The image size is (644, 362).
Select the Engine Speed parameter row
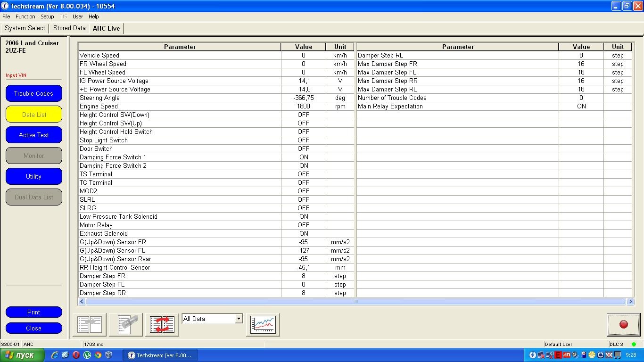[179, 106]
